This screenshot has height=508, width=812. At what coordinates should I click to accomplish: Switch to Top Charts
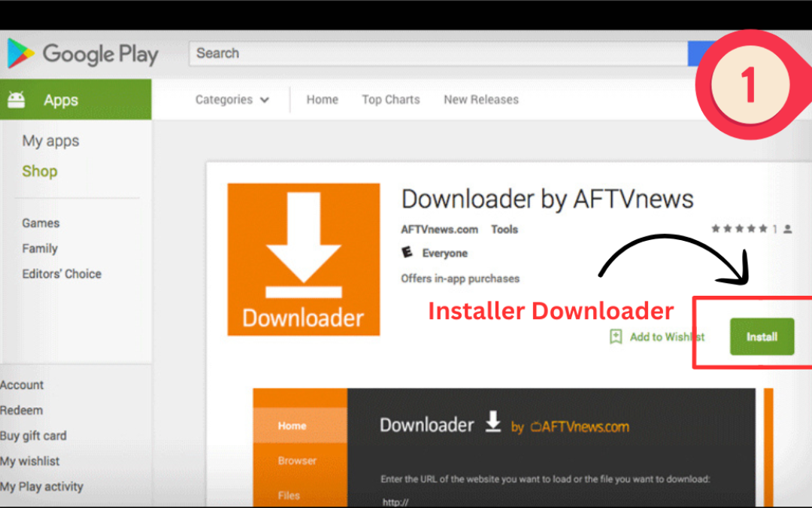(390, 99)
